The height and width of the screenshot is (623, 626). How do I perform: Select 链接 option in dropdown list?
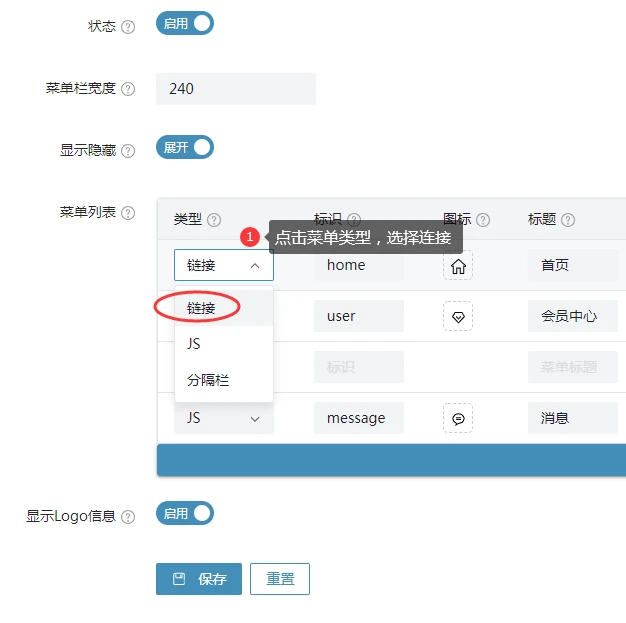pos(224,308)
